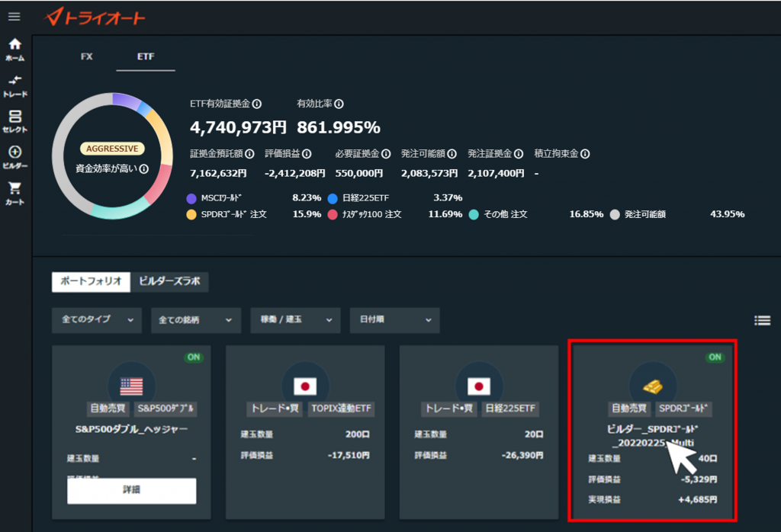Click the 550,000円 required margin value
Viewport: 781px width, 532px height.
[x=359, y=174]
